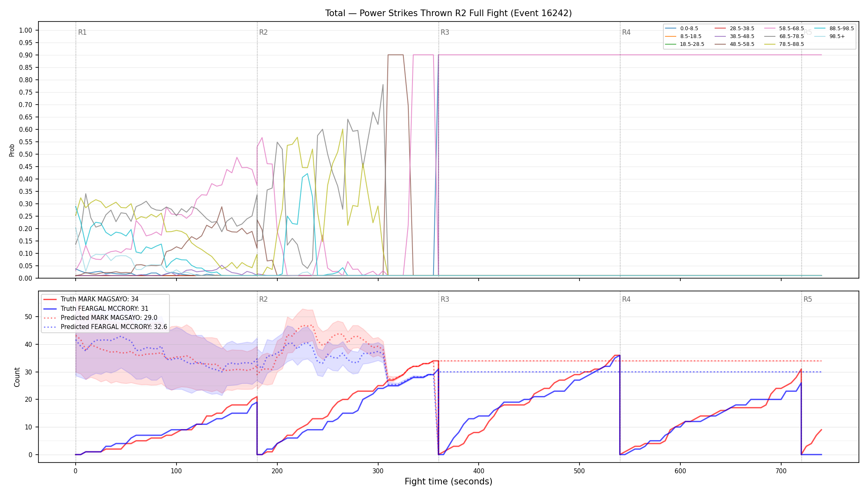
Task: Click the 50 tick on the Count axis
Action: pos(29,317)
